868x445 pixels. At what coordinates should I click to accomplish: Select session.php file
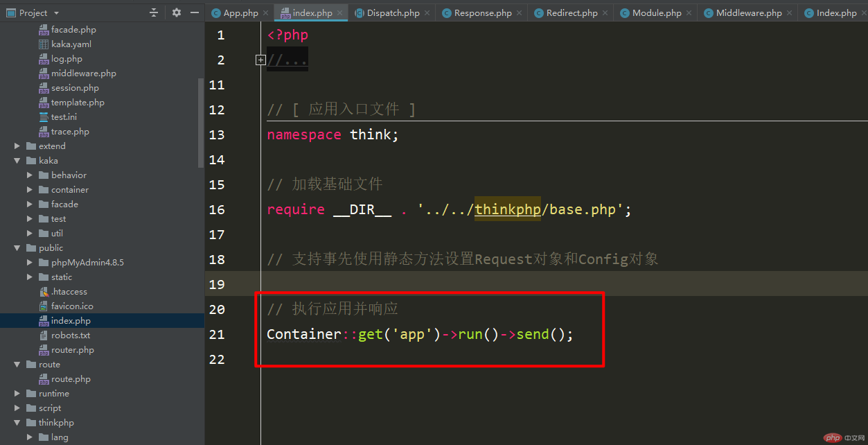click(75, 88)
